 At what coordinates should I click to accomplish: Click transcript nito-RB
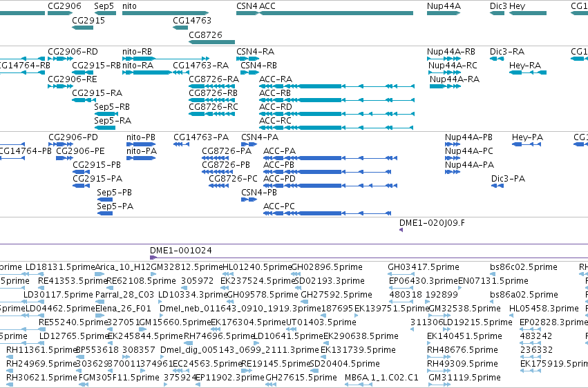(x=137, y=51)
